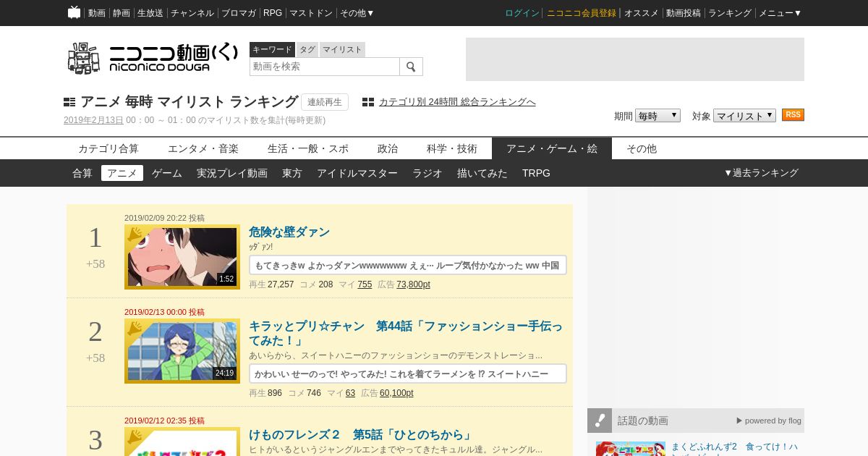The width and height of the screenshot is (868, 456).
Task: Click ランキング in top bar
Action: [730, 13]
